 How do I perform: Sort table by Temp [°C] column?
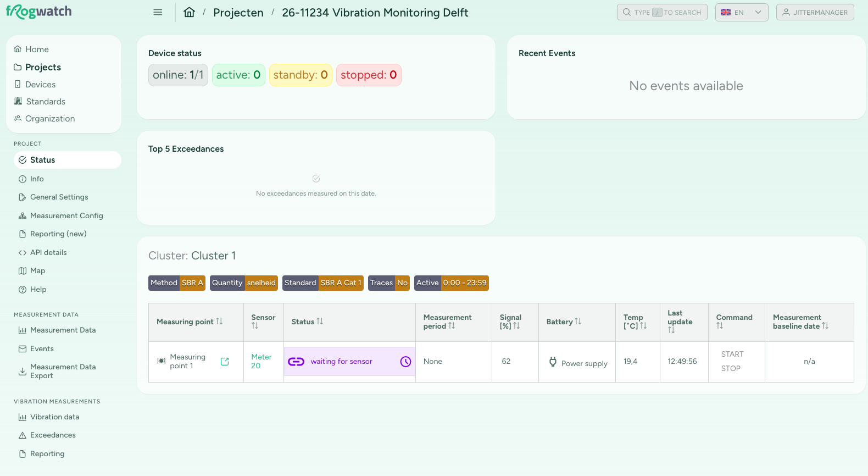[x=643, y=325]
